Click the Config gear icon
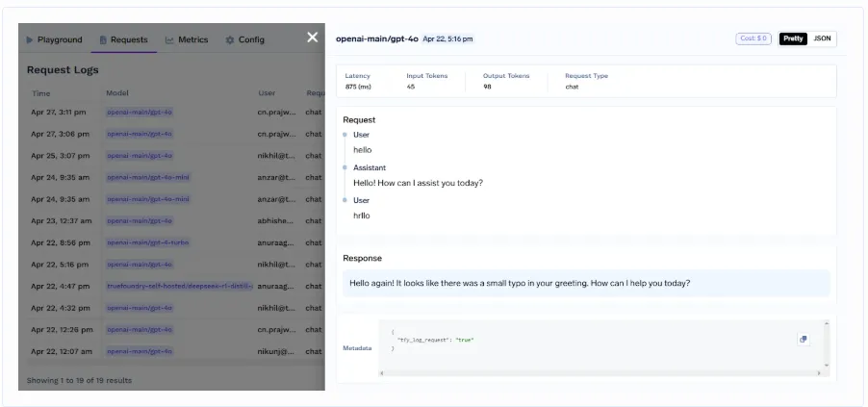This screenshot has height=407, width=868. coord(230,39)
